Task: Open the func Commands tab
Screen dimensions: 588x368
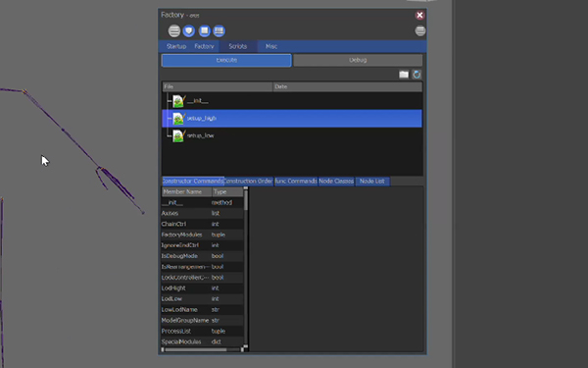Action: tap(296, 181)
